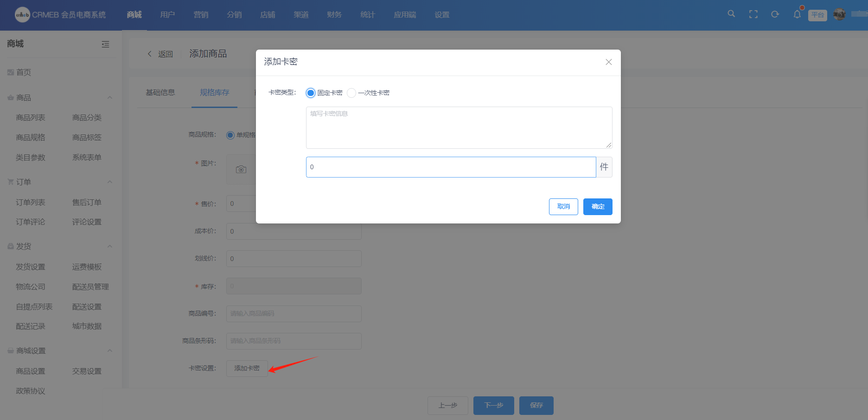Open 售后订单 in sidebar

click(x=87, y=203)
